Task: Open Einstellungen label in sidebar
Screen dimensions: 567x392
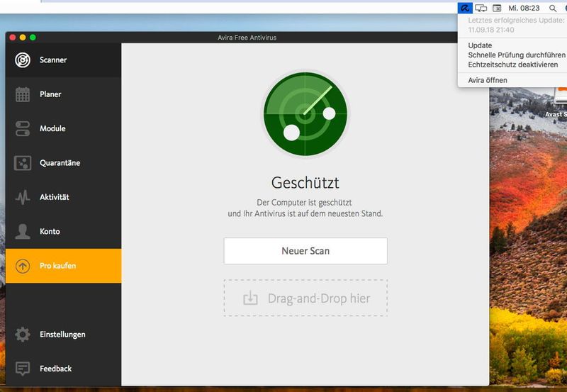Action: (x=62, y=335)
